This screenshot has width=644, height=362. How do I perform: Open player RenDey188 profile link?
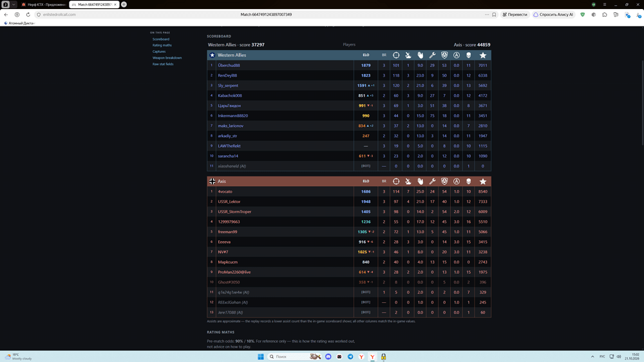tap(227, 75)
